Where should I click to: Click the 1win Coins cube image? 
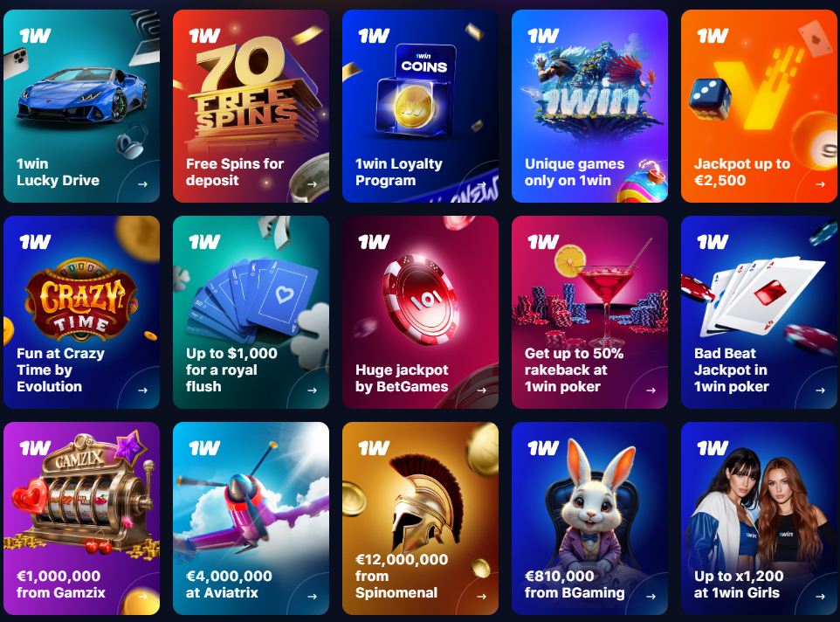[x=417, y=90]
